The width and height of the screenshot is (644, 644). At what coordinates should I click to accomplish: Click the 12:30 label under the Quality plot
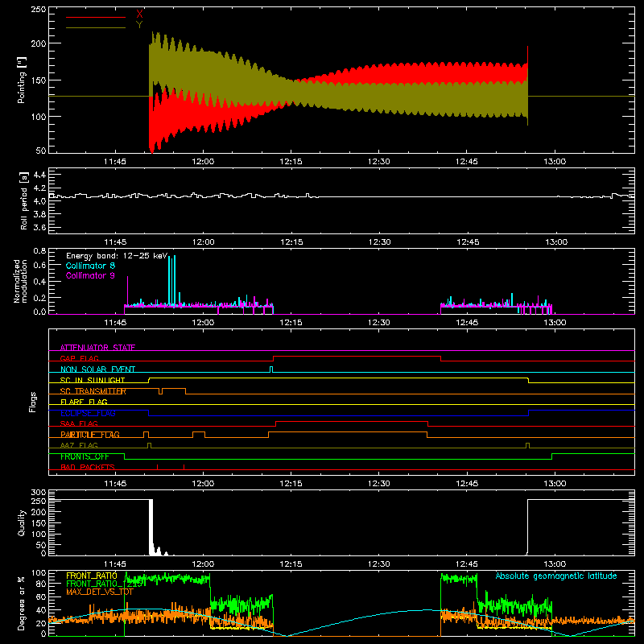pyautogui.click(x=378, y=564)
